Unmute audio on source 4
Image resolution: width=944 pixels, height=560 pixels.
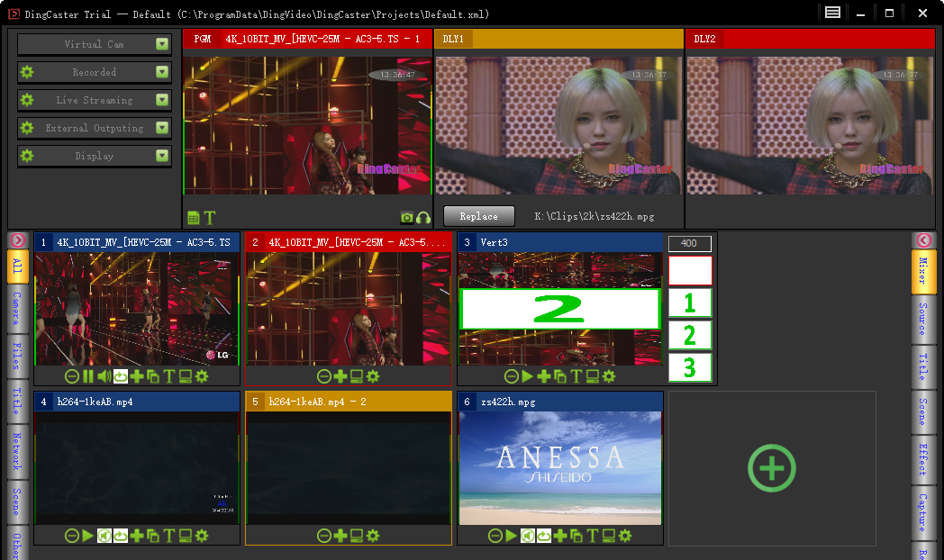pyautogui.click(x=104, y=536)
